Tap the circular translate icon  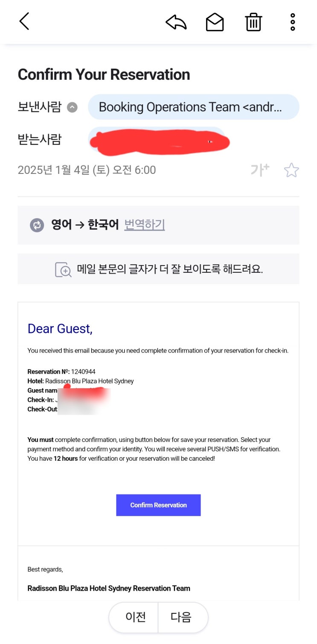(x=37, y=225)
